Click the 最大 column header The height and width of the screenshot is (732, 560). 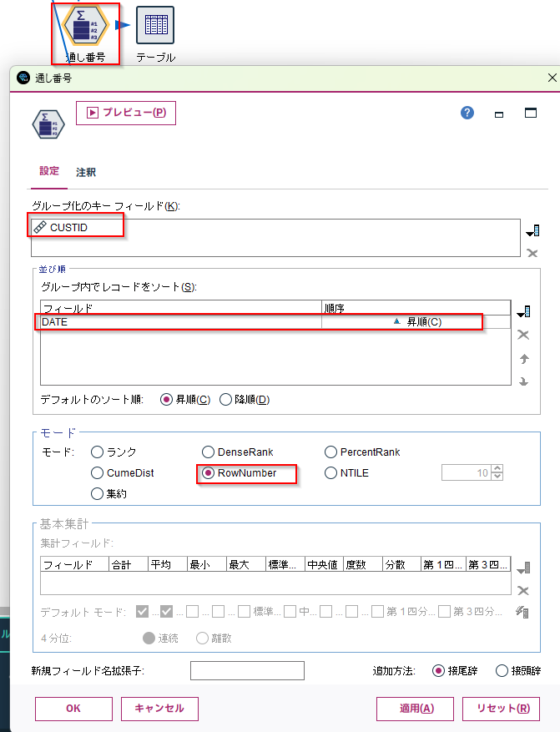coord(246,564)
